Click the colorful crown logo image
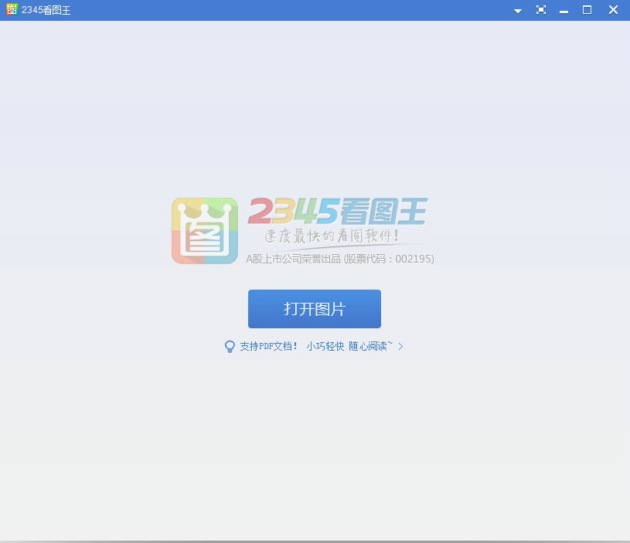Viewport: 630px width, 543px height. coord(204,230)
